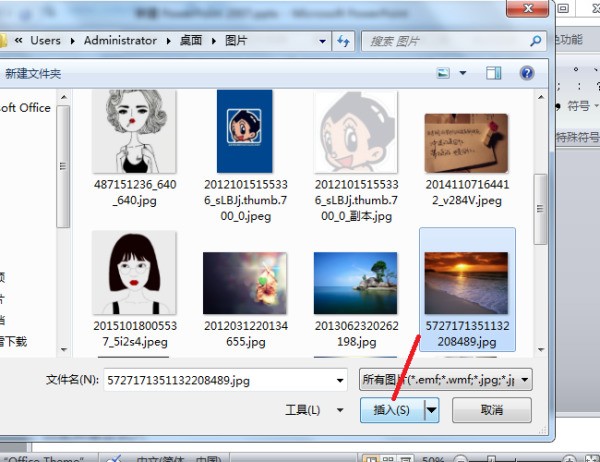This screenshot has height=462, width=600.
Task: Click the Cancel (取消) button
Action: [492, 410]
